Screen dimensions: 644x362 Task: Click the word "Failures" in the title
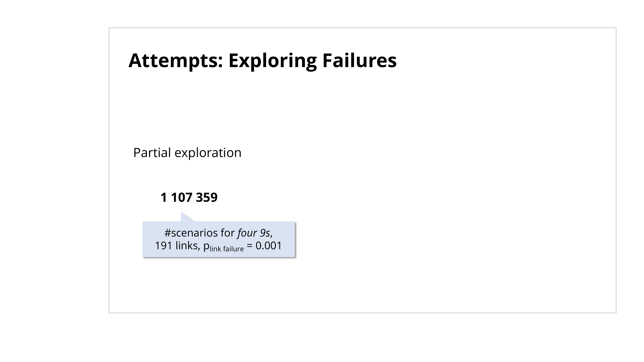click(x=359, y=61)
